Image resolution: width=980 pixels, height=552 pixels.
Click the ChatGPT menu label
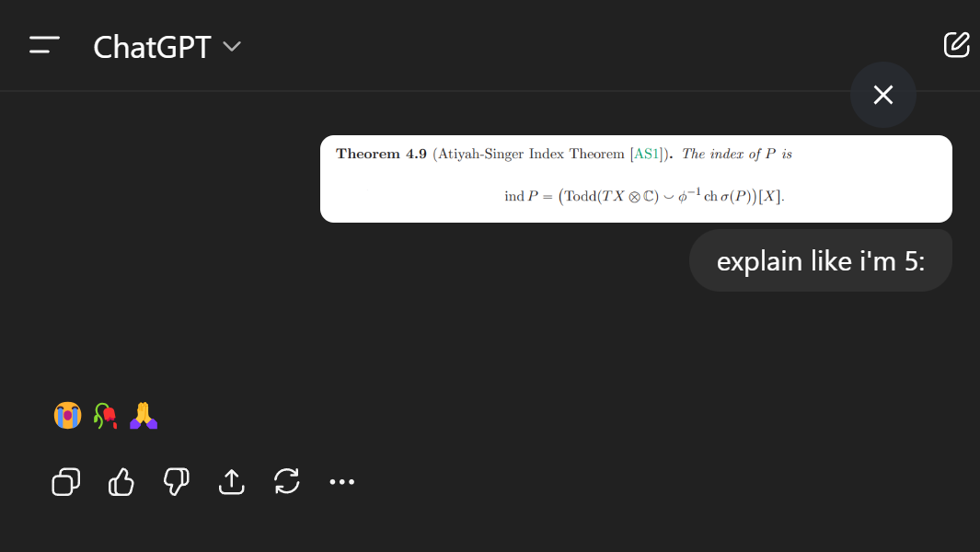(154, 46)
